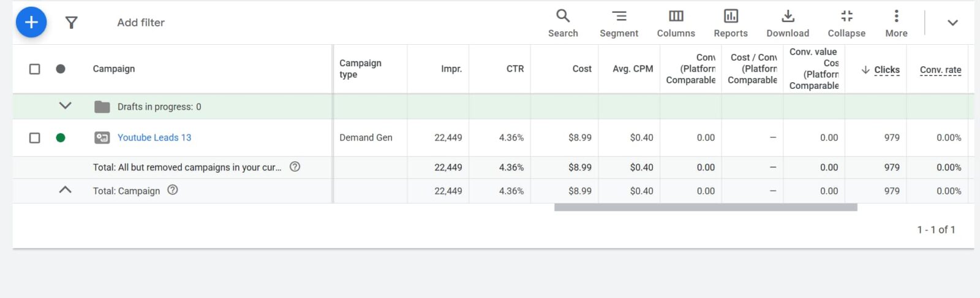The height and width of the screenshot is (298, 980).
Task: Click the Conv. value / Cost header
Action: point(814,69)
